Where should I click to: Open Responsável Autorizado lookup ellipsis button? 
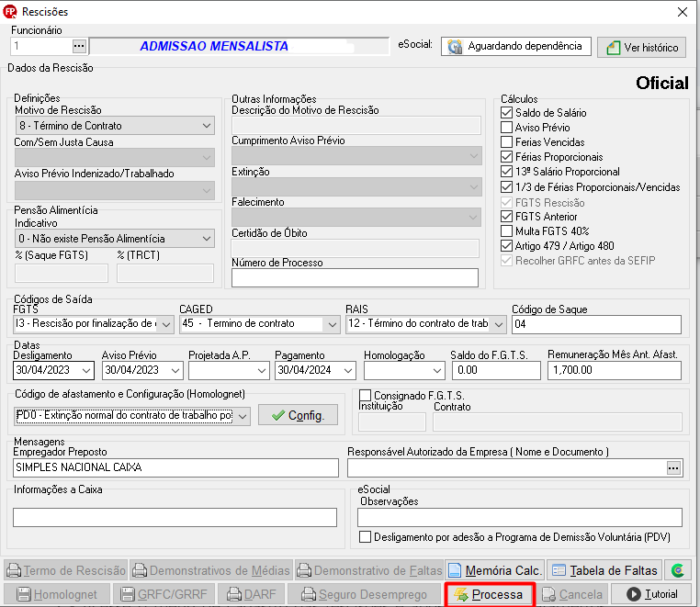point(673,468)
